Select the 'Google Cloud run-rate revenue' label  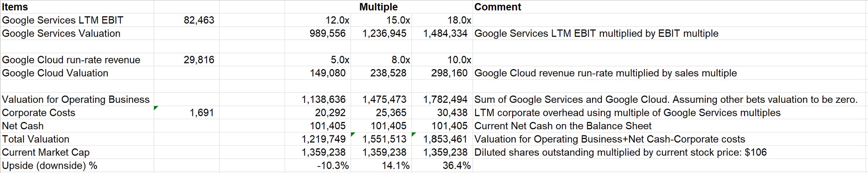click(x=77, y=60)
